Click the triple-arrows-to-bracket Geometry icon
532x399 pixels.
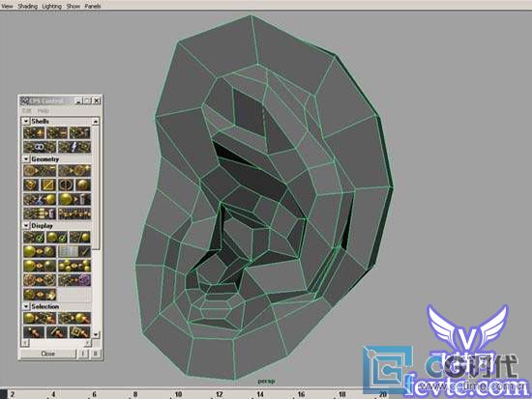40,214
